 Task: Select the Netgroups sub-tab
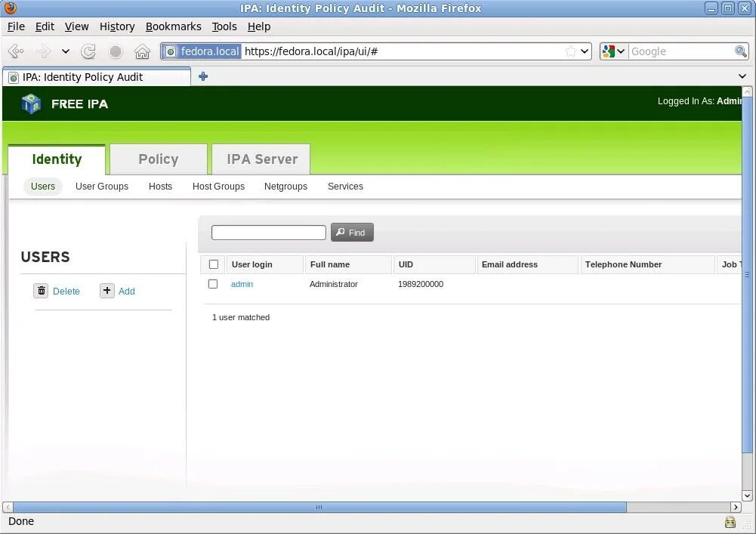[x=285, y=187]
